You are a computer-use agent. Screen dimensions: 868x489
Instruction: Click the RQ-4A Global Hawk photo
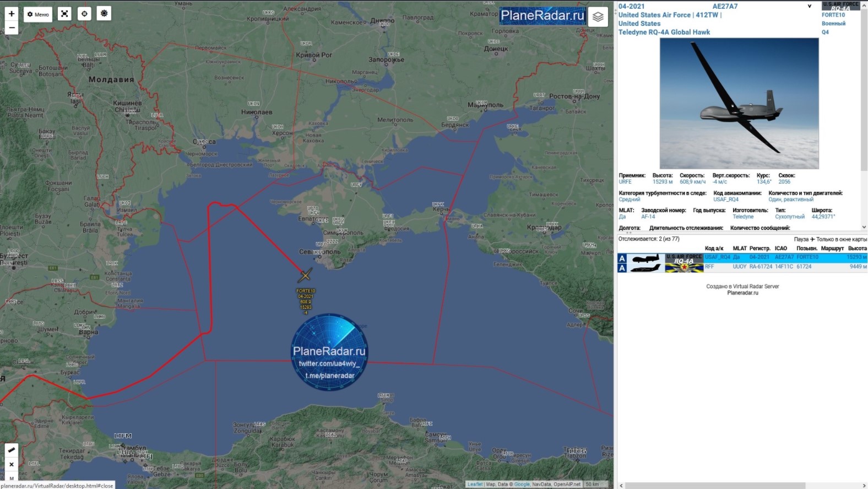739,104
